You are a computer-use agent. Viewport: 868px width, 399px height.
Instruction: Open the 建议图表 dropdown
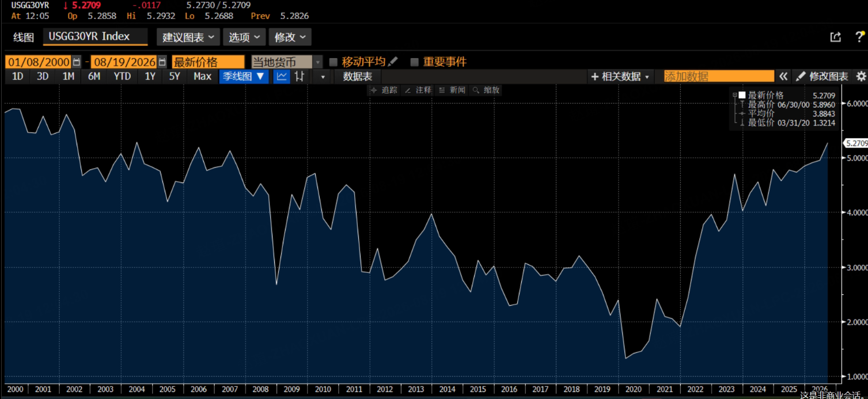188,37
